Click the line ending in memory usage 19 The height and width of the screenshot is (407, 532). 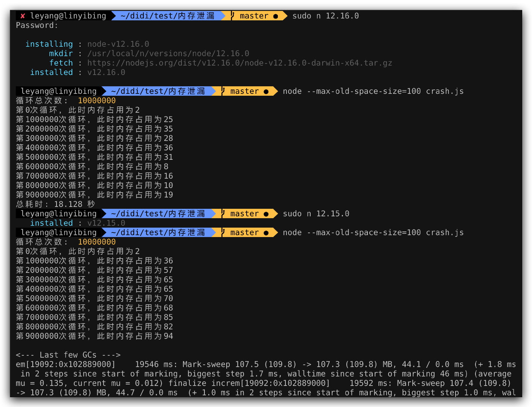(x=95, y=195)
